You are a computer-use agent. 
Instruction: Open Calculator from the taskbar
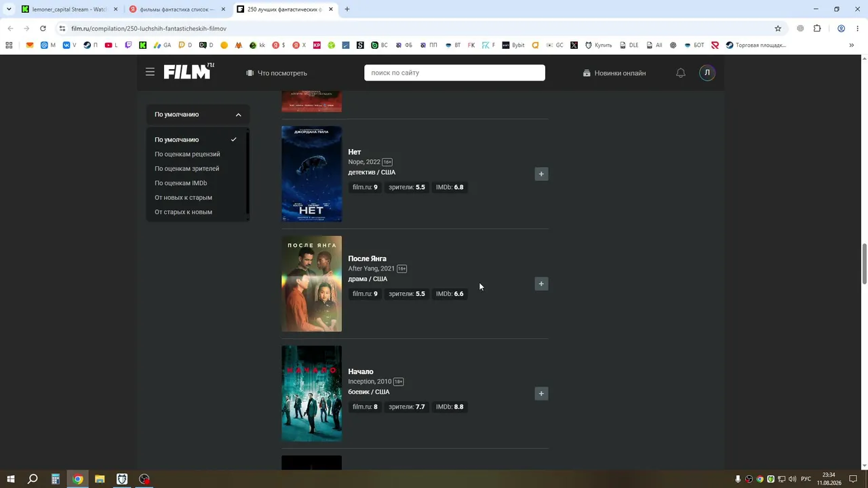tap(56, 479)
